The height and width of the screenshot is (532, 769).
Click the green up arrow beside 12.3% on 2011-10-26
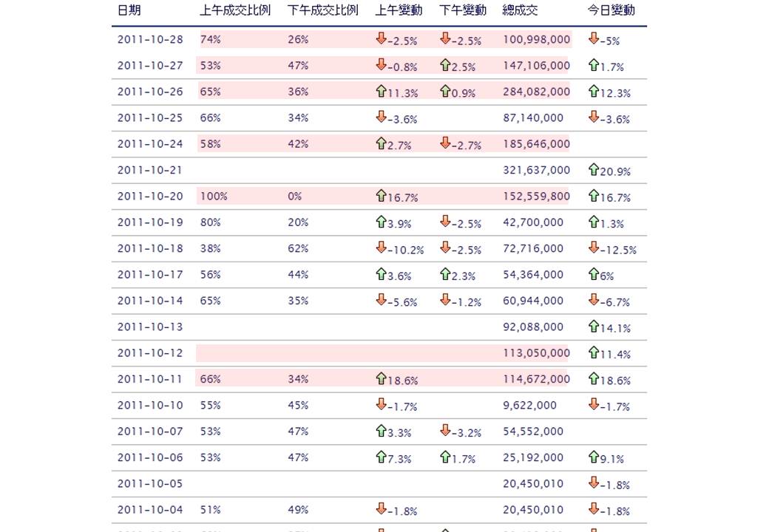pos(594,90)
